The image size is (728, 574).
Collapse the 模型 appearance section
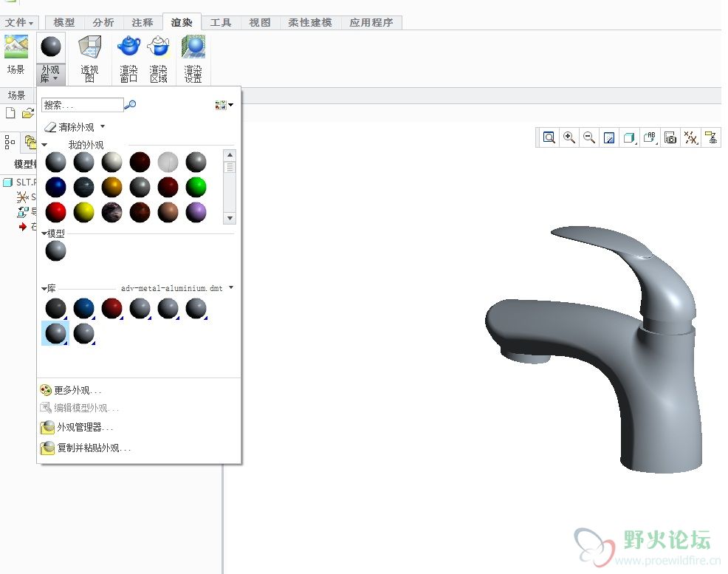click(44, 233)
